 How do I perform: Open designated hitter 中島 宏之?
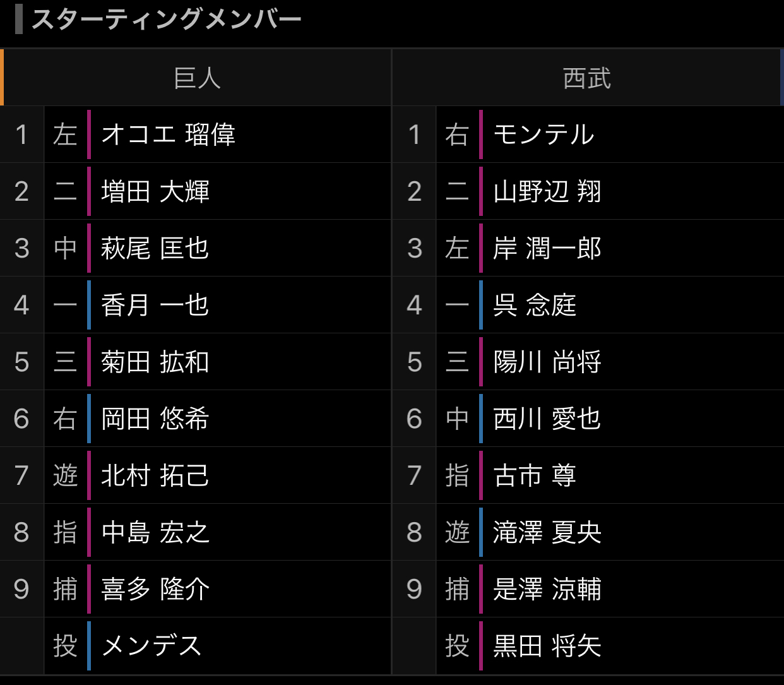click(155, 532)
